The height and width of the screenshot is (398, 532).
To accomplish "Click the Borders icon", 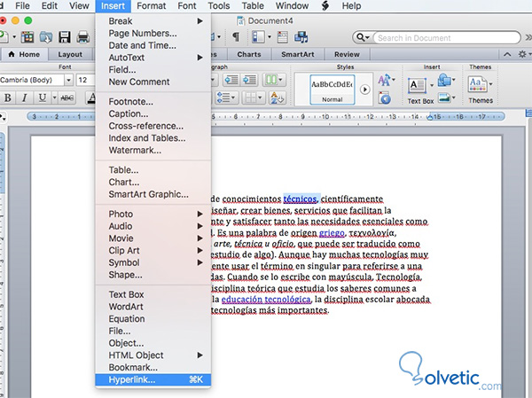I will point(251,98).
